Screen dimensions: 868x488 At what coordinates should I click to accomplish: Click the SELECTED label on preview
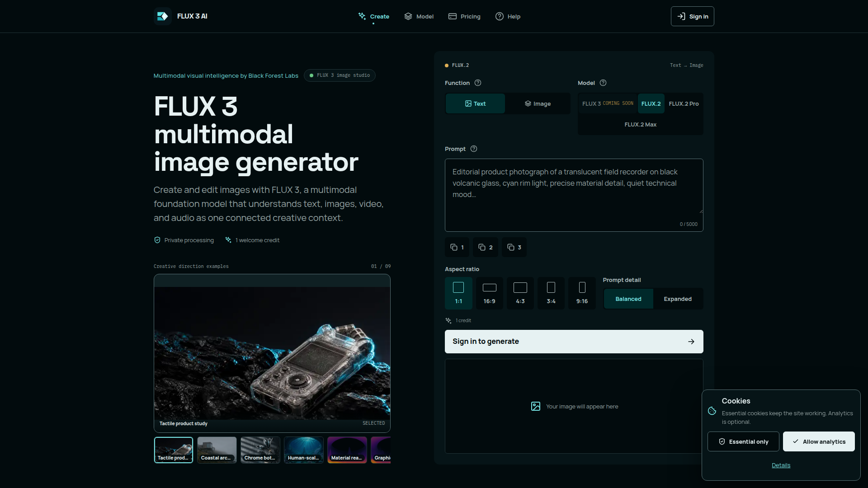pyautogui.click(x=373, y=423)
